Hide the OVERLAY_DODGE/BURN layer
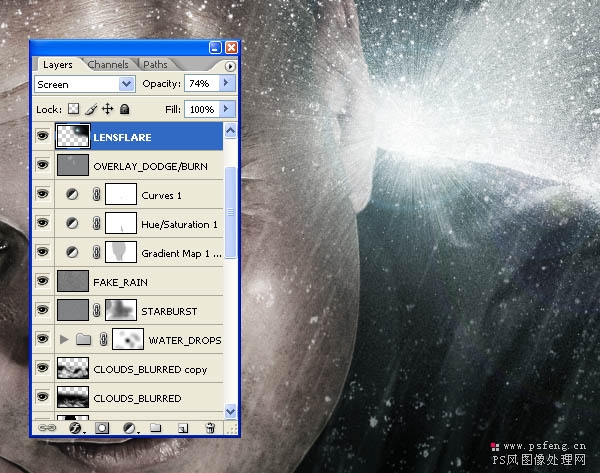This screenshot has width=600, height=473. point(43,165)
